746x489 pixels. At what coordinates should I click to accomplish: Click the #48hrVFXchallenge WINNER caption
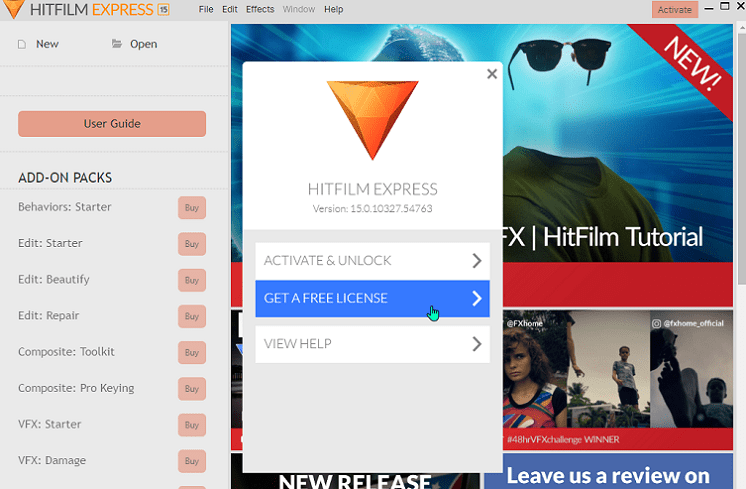point(563,440)
